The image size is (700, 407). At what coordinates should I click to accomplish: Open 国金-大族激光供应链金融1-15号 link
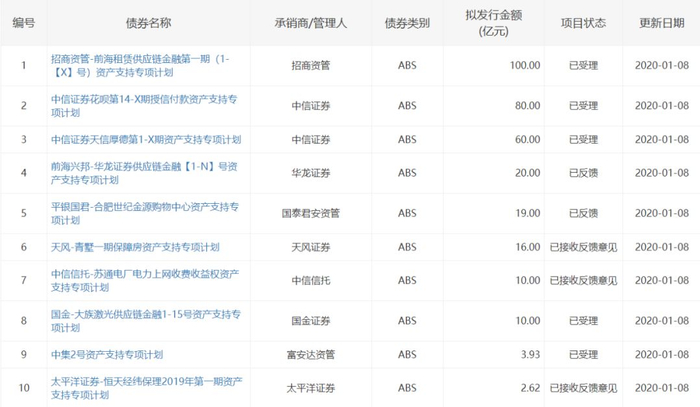[x=146, y=321]
